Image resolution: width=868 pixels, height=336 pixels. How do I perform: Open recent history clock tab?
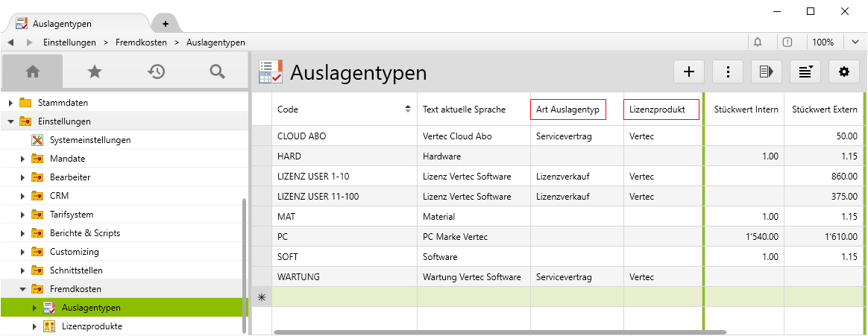pos(156,72)
